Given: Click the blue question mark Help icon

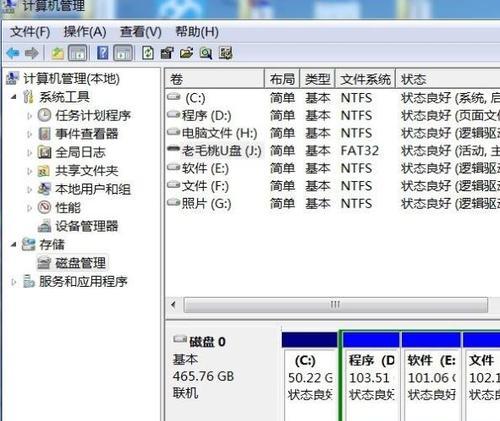Looking at the screenshot, I should tap(103, 53).
